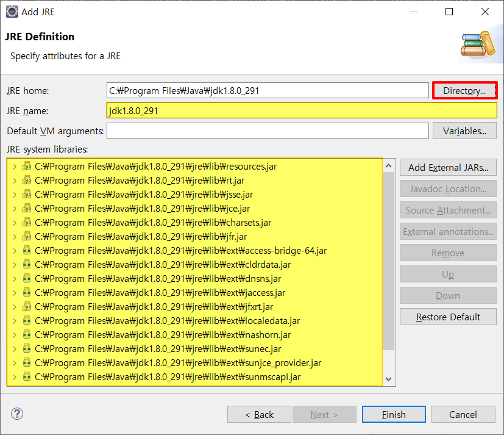Click the greyed-out Down button
The image size is (504, 435).
pos(448,295)
